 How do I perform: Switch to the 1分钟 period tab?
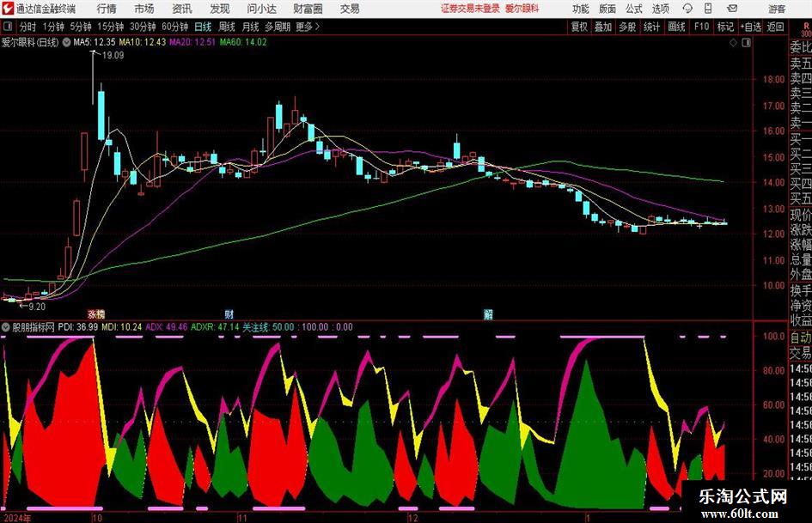(52, 27)
